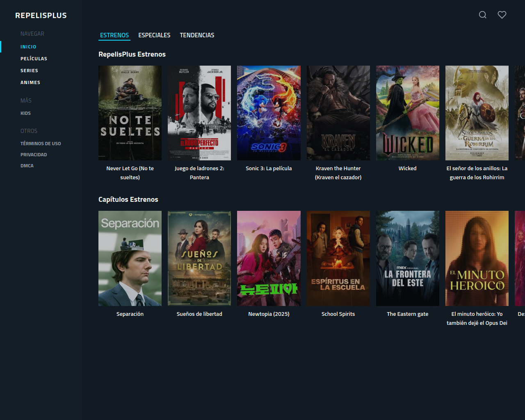Click the RepelisPlus Estrenos heading
Viewport: 525px width, 420px height.
(x=132, y=54)
